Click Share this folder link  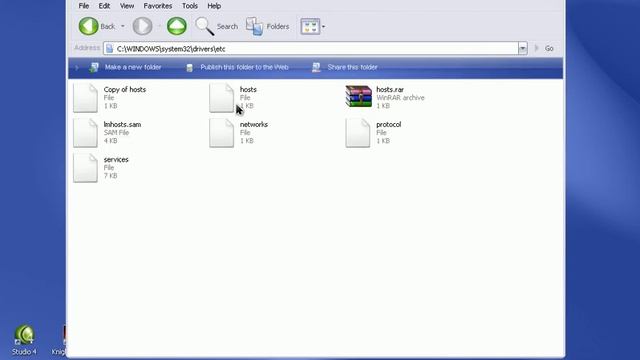352,67
